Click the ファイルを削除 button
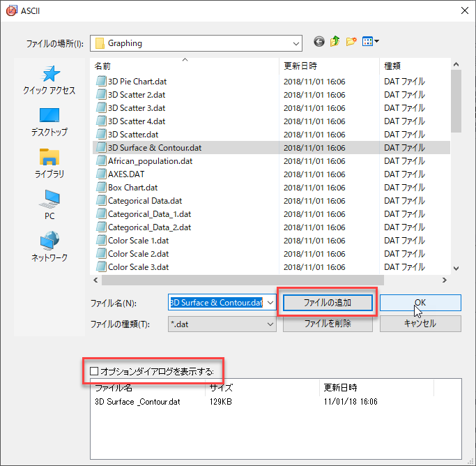 [x=328, y=324]
